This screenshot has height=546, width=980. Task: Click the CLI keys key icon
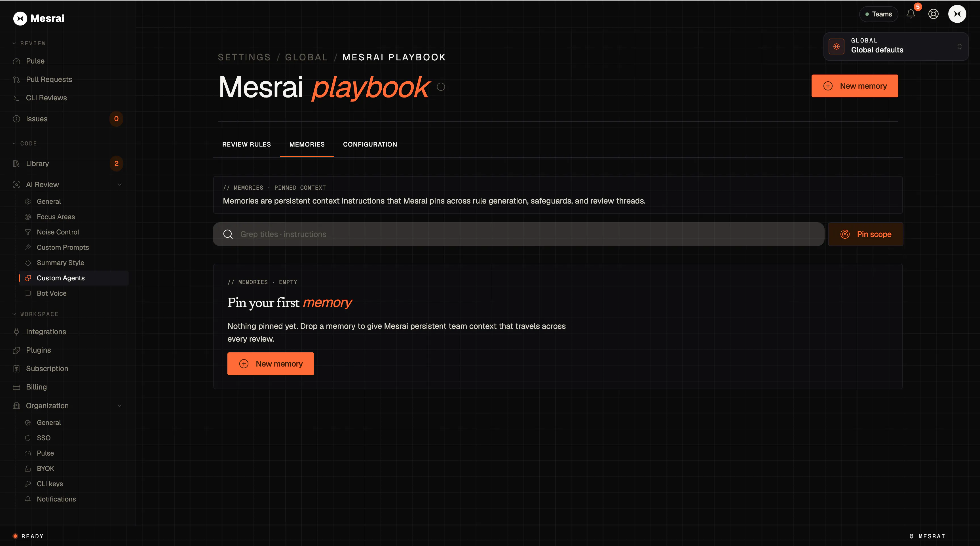[28, 484]
